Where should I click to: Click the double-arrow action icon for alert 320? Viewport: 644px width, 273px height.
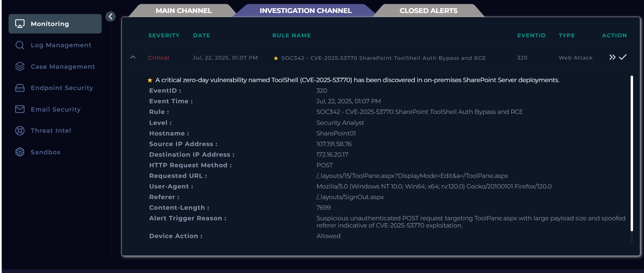coord(612,57)
